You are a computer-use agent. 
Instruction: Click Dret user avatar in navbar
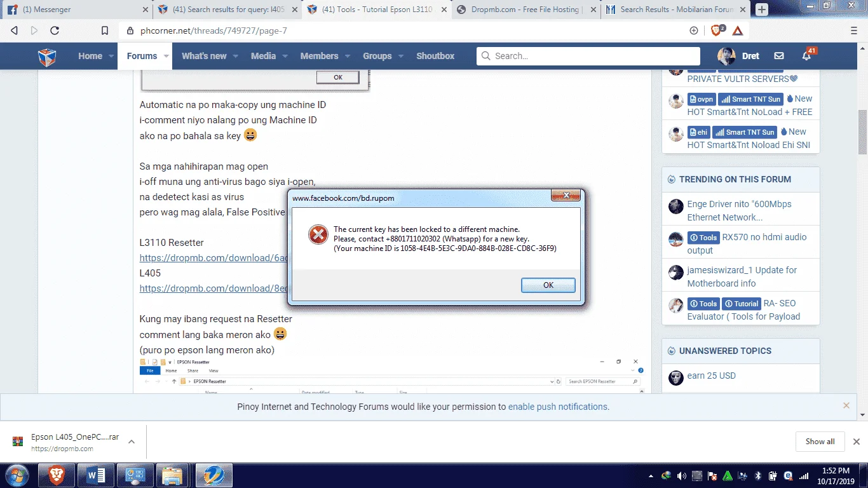point(726,56)
